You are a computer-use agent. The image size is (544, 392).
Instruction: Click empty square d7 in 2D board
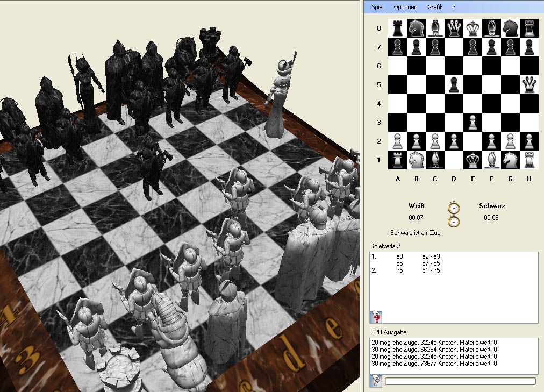point(454,47)
